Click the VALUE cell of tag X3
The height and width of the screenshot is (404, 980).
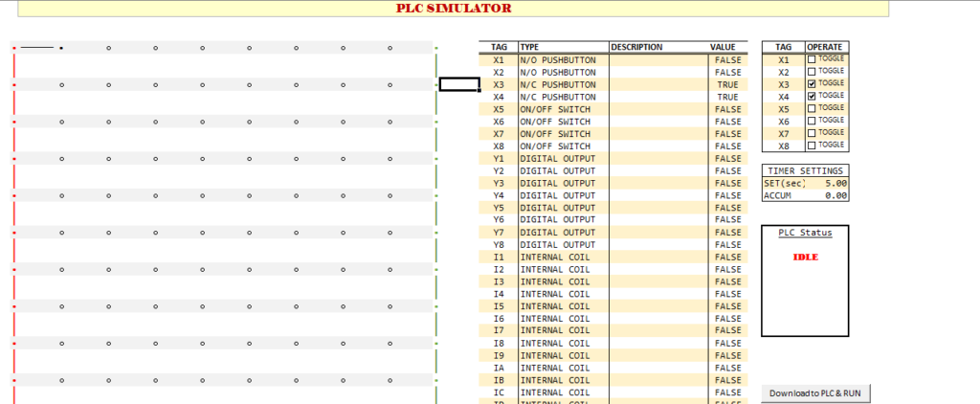click(724, 84)
